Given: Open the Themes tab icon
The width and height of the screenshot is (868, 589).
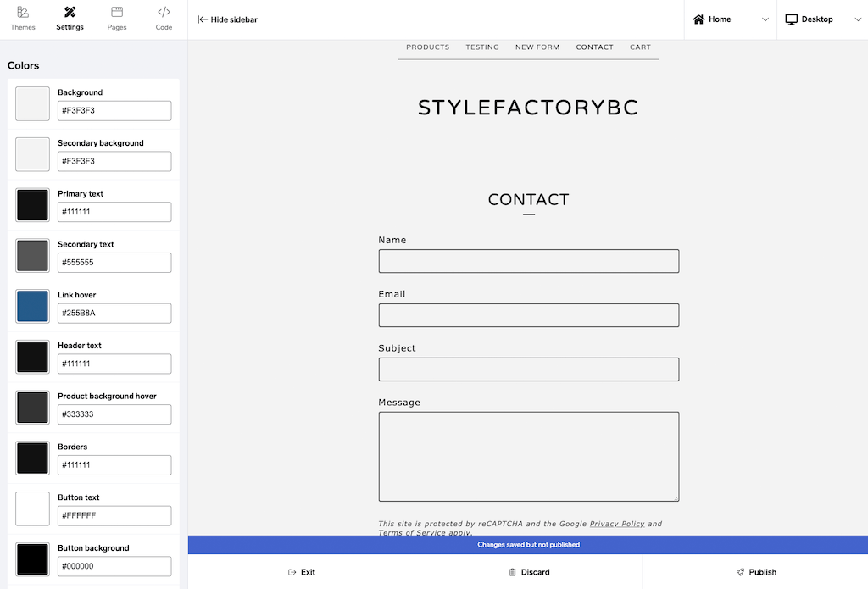Looking at the screenshot, I should [23, 12].
